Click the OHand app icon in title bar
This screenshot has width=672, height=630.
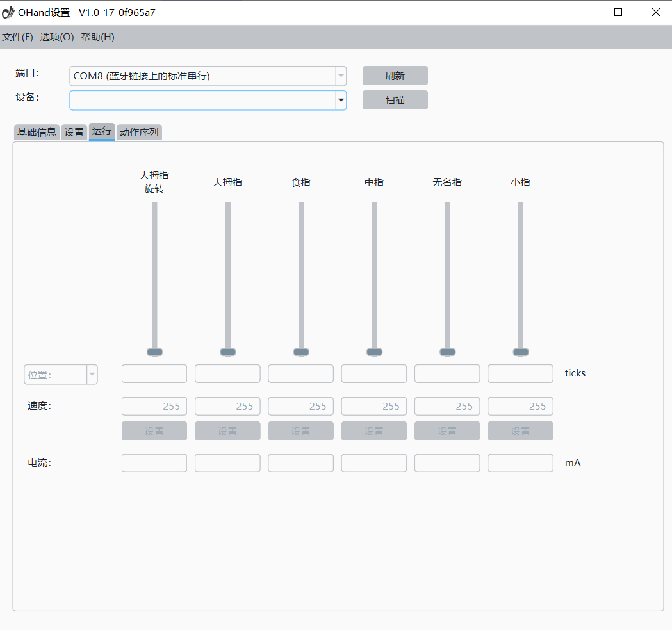point(8,12)
